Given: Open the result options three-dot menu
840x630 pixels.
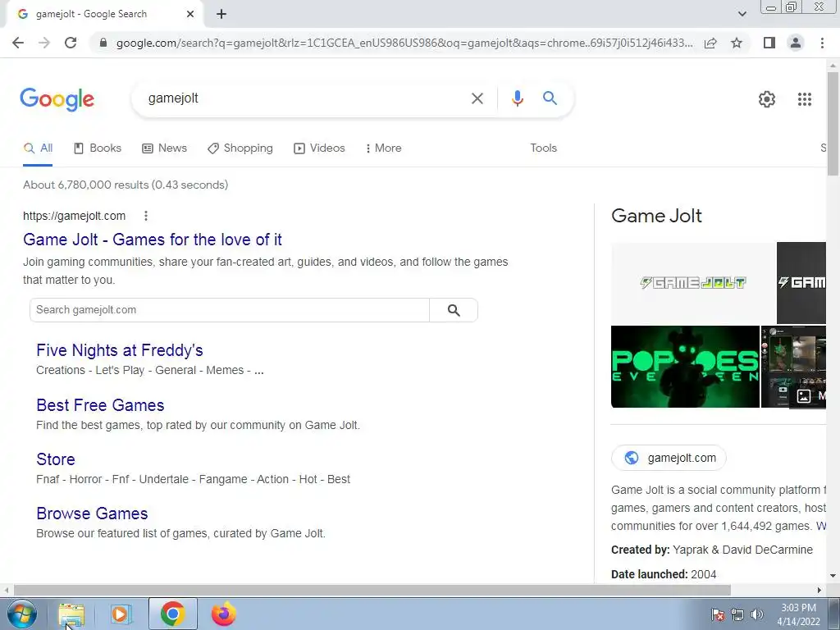Looking at the screenshot, I should (146, 216).
